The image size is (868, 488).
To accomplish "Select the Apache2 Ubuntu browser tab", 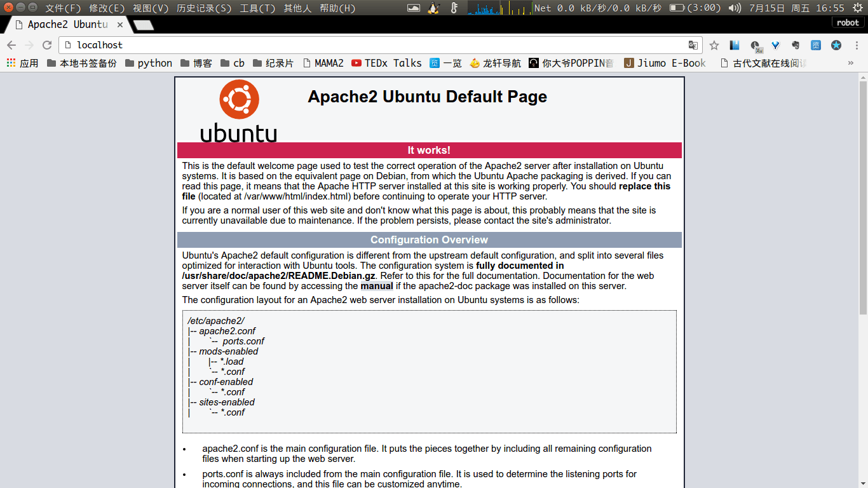I will point(67,24).
